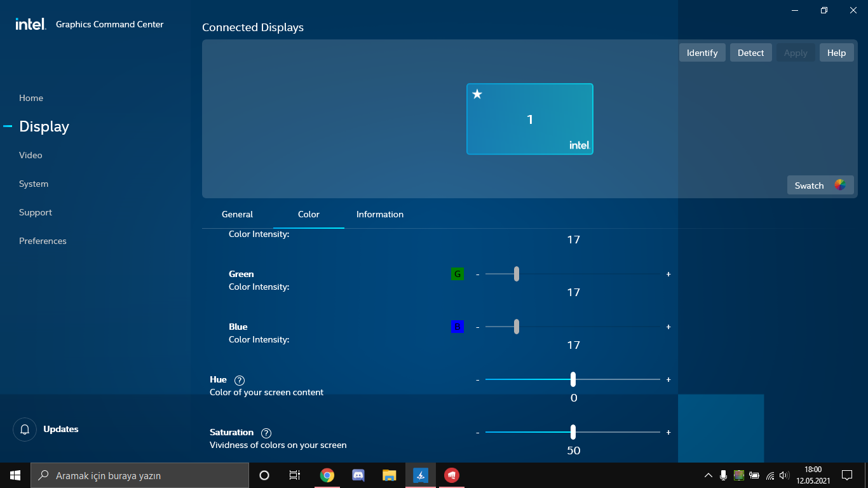Select display 1 thumbnail

(530, 119)
